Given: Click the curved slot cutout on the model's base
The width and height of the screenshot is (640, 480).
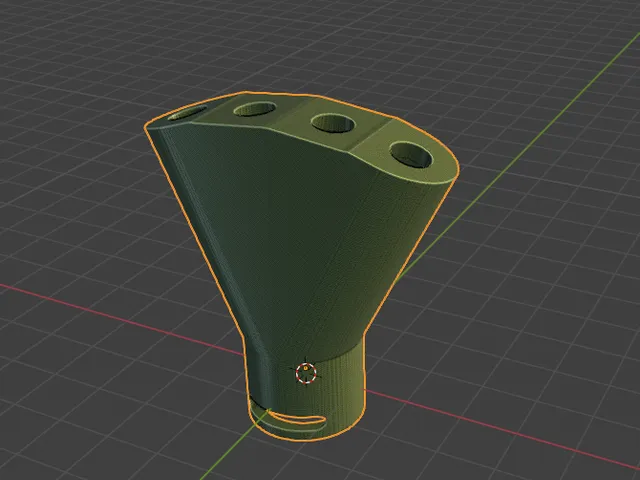Looking at the screenshot, I should [297, 418].
